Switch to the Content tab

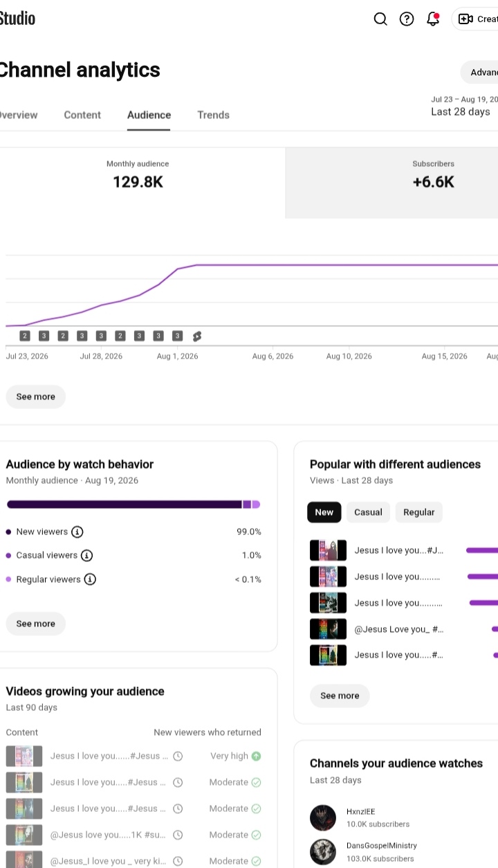pos(82,115)
